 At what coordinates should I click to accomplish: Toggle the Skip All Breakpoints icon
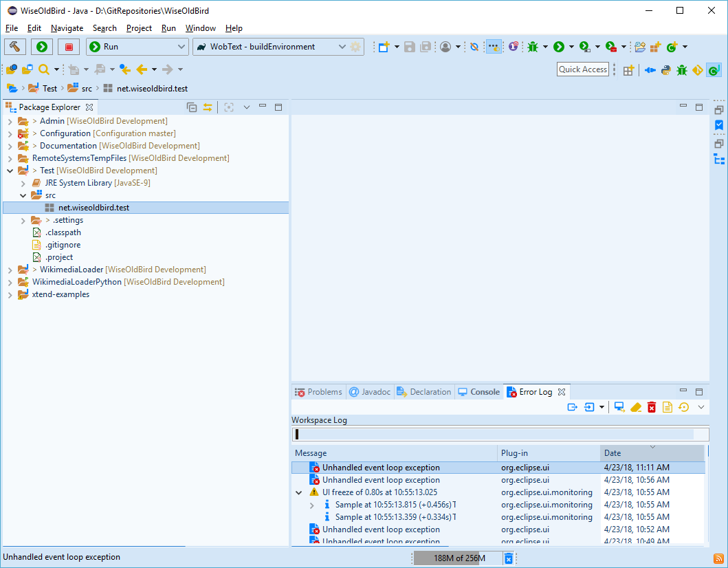tap(474, 47)
